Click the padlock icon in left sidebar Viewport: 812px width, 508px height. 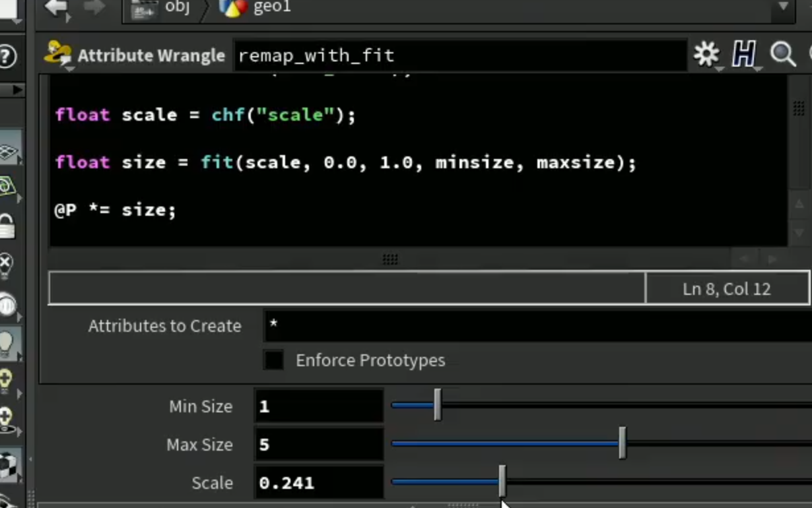(x=7, y=226)
